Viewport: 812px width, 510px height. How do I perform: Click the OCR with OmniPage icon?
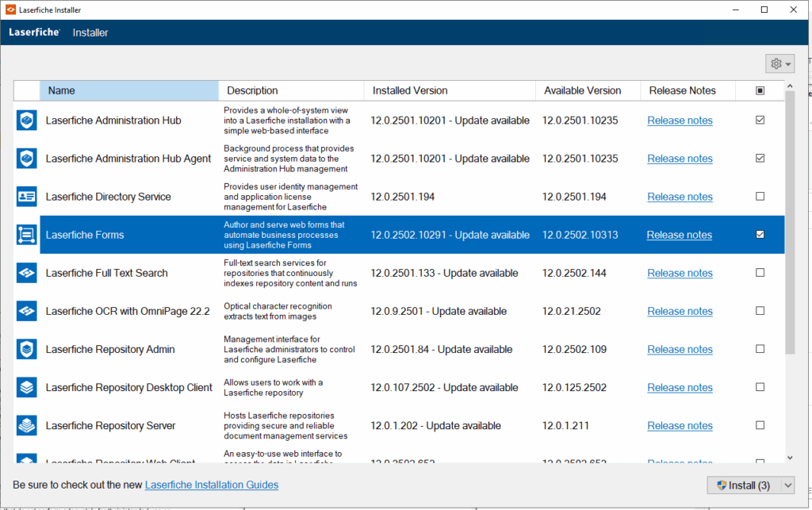click(27, 311)
